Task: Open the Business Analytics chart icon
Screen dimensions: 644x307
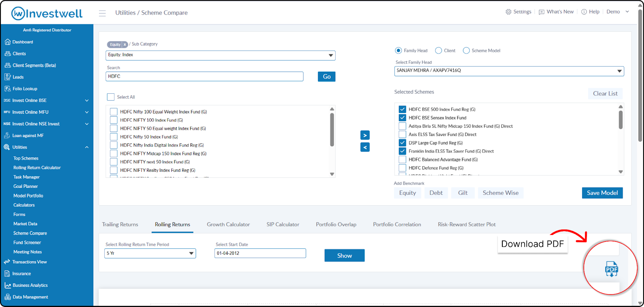Action: point(8,285)
